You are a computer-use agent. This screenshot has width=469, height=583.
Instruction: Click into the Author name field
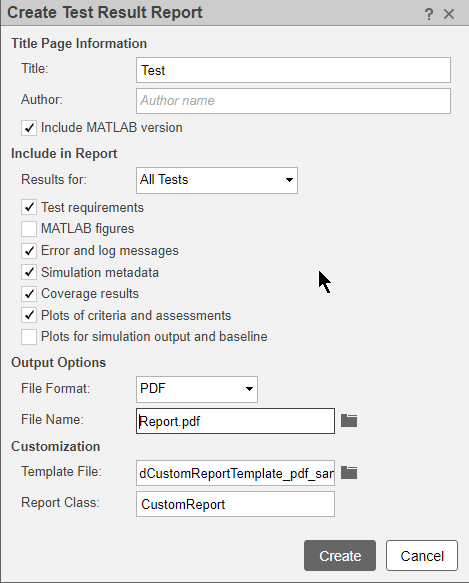coord(293,101)
